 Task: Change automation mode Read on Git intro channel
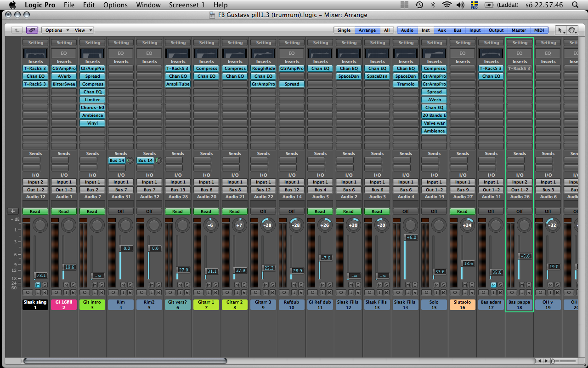point(92,212)
